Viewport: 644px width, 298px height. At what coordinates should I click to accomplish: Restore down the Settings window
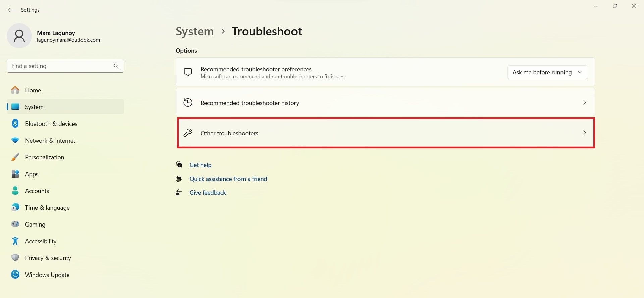coord(615,6)
